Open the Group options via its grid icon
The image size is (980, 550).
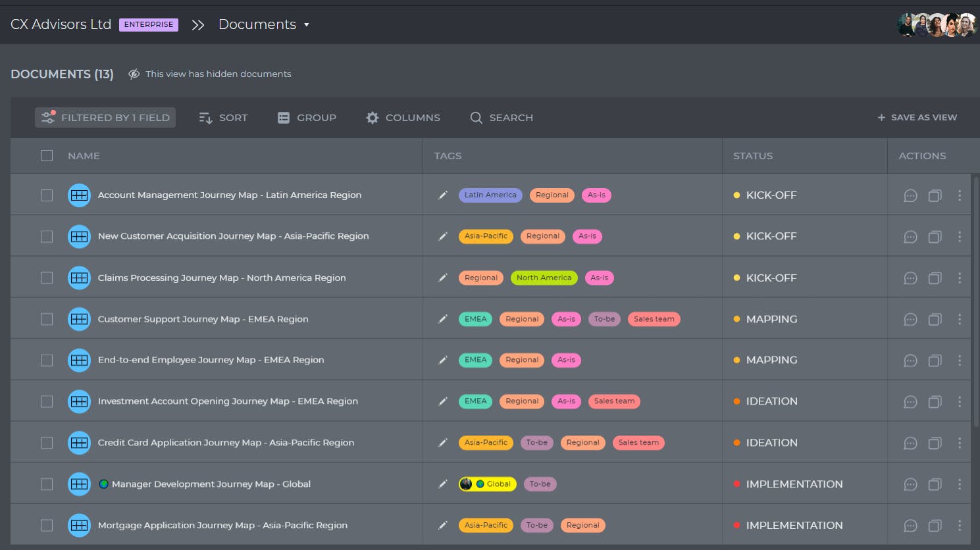click(x=284, y=117)
